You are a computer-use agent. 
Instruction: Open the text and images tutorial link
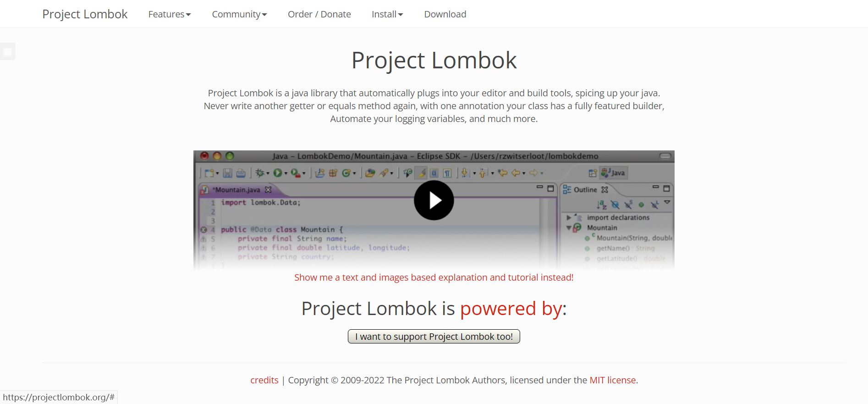(434, 277)
